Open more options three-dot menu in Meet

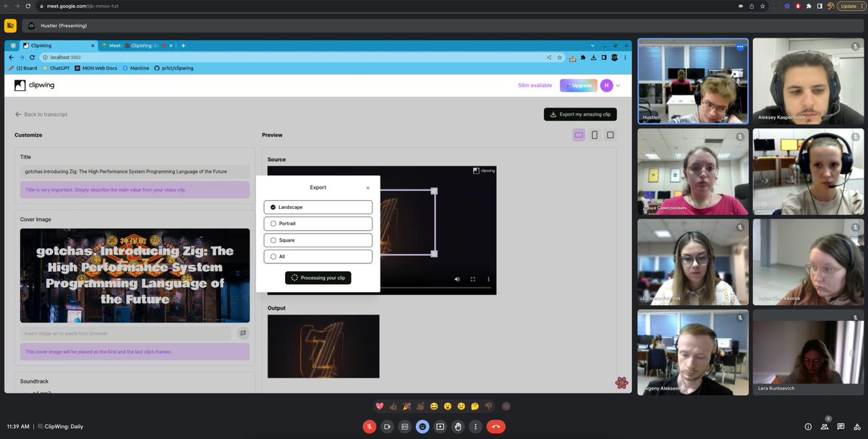(x=476, y=427)
